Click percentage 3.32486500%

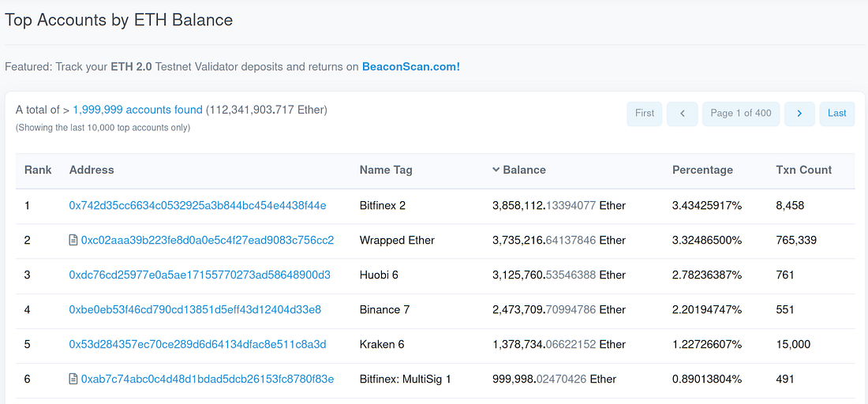coord(707,240)
